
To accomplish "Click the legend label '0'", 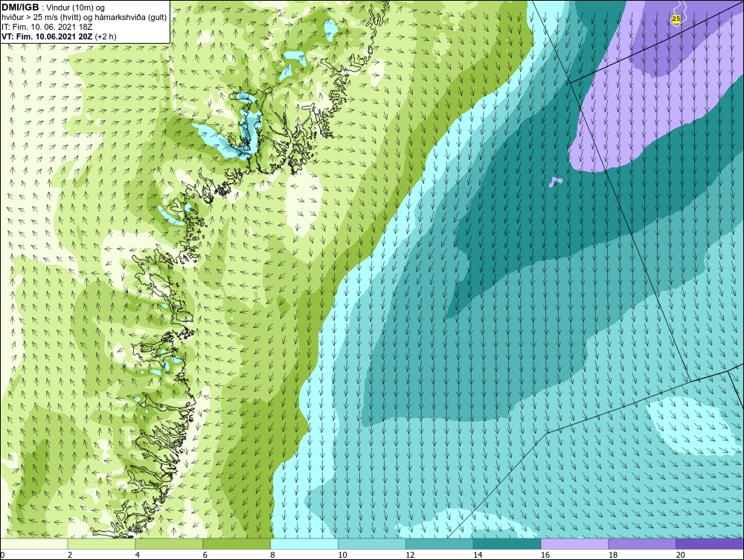I will (2, 555).
